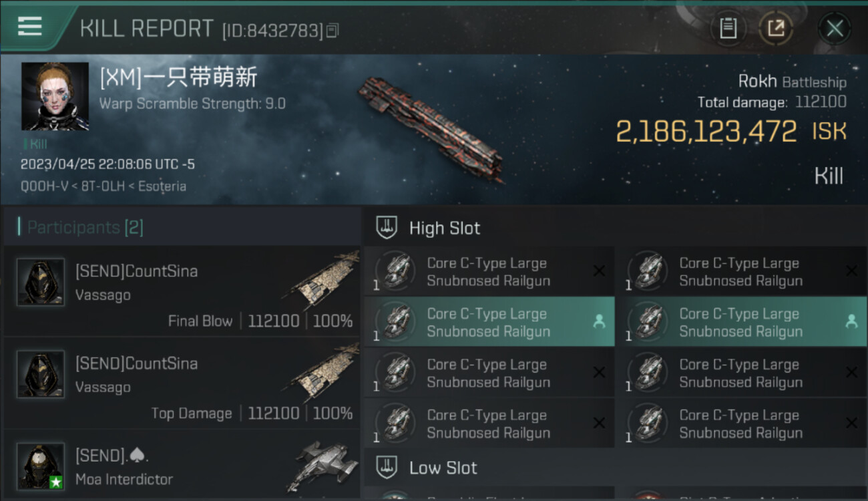Click the 2,186,123,472 ISK value
The image size is (868, 501).
point(730,132)
